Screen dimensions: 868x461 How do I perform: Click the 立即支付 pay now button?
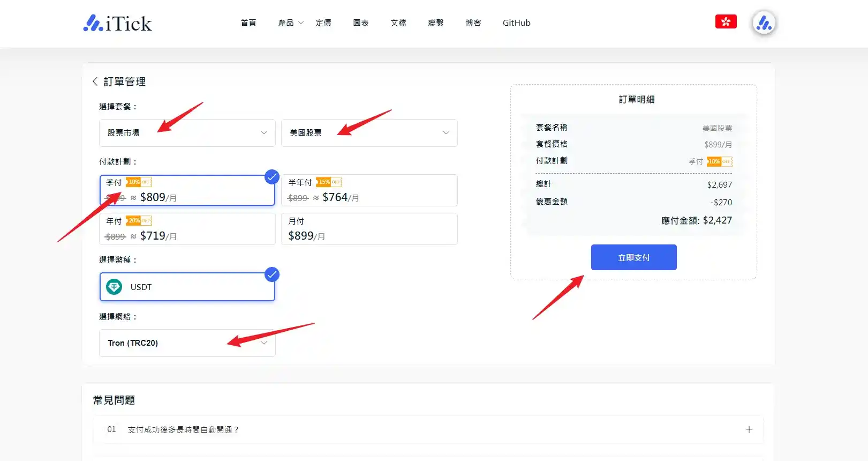pyautogui.click(x=633, y=257)
